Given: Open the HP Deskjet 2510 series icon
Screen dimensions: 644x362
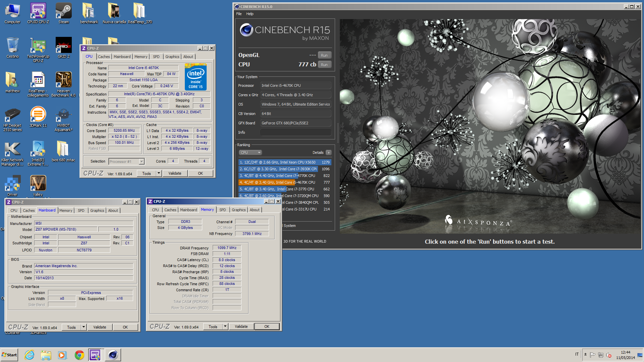Looking at the screenshot, I should click(12, 119).
